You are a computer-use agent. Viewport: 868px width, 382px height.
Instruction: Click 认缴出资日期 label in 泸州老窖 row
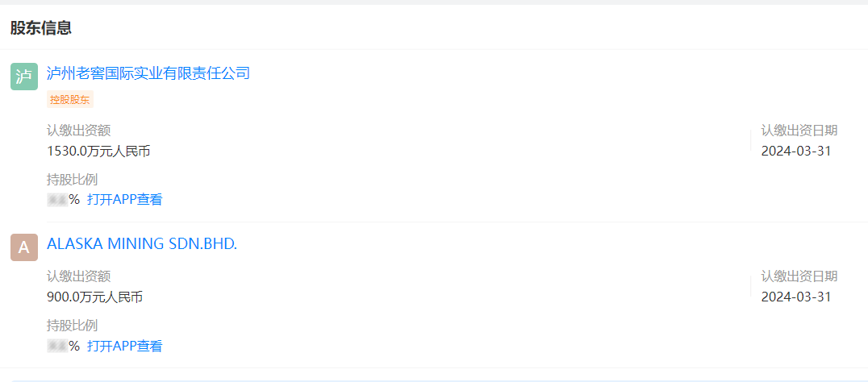coord(799,131)
